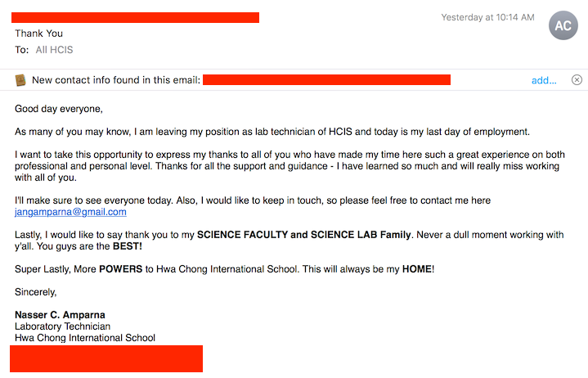The image size is (588, 378).
Task: Click the add... contact link
Action: coord(544,80)
